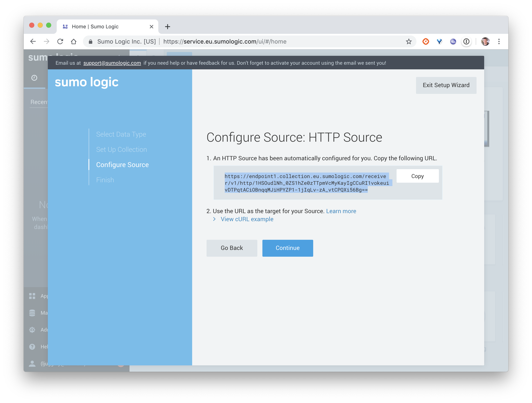Click the Continue button
The width and height of the screenshot is (532, 403).
tap(288, 248)
